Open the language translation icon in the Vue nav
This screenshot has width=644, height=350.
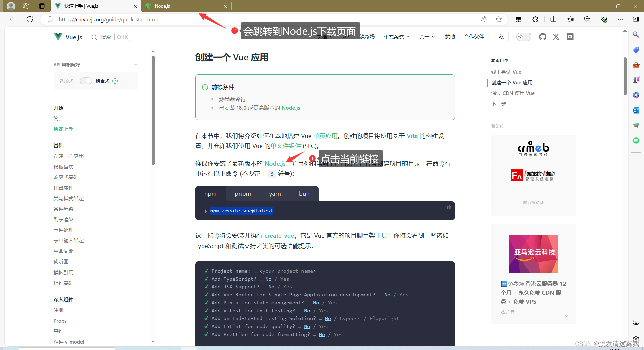(501, 37)
